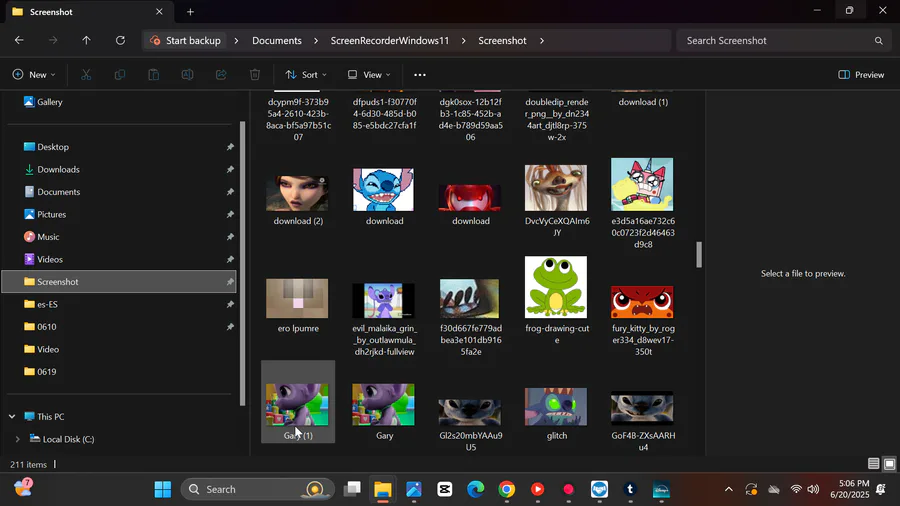The height and width of the screenshot is (506, 900).
Task: Open Windows Start menu
Action: pyautogui.click(x=162, y=489)
